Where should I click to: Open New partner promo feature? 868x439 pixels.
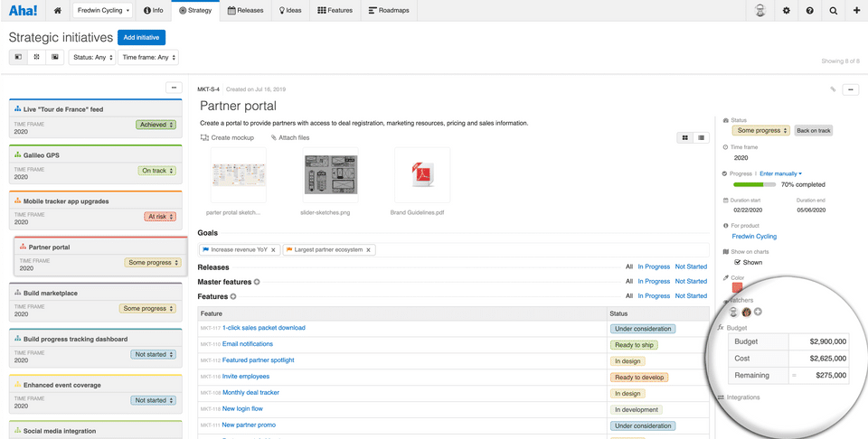tap(249, 425)
